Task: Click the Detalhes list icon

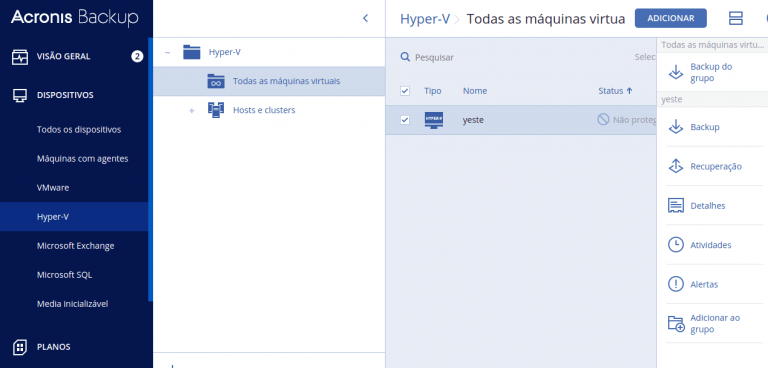Action: (676, 205)
